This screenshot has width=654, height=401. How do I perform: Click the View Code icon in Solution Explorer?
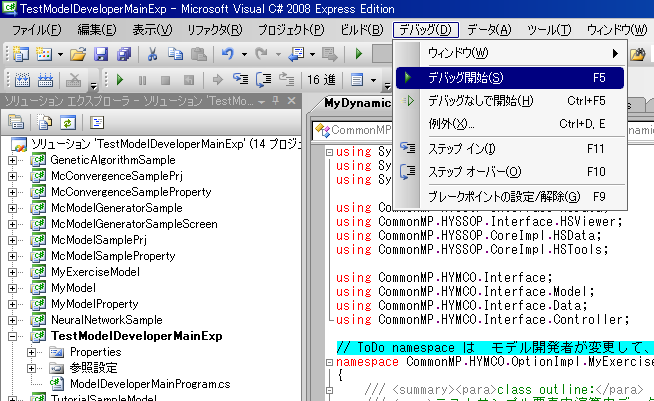(x=97, y=122)
